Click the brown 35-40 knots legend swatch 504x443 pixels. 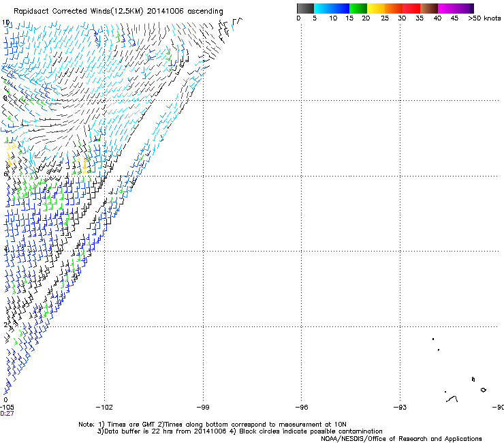click(429, 8)
